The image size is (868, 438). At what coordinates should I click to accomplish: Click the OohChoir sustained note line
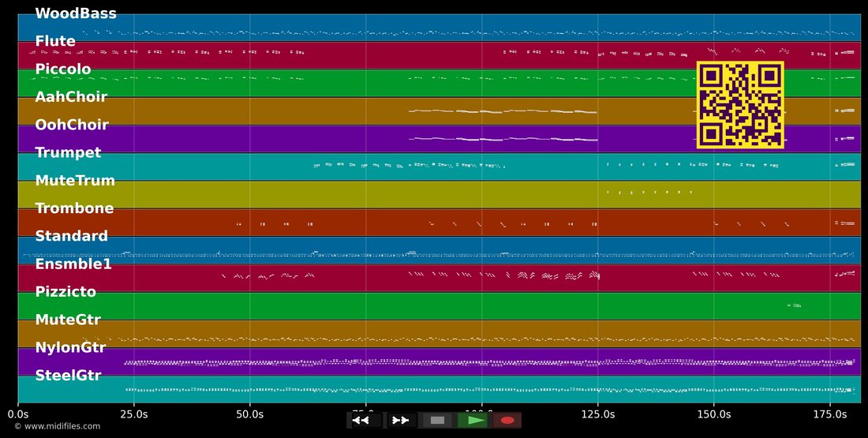[x=503, y=139]
